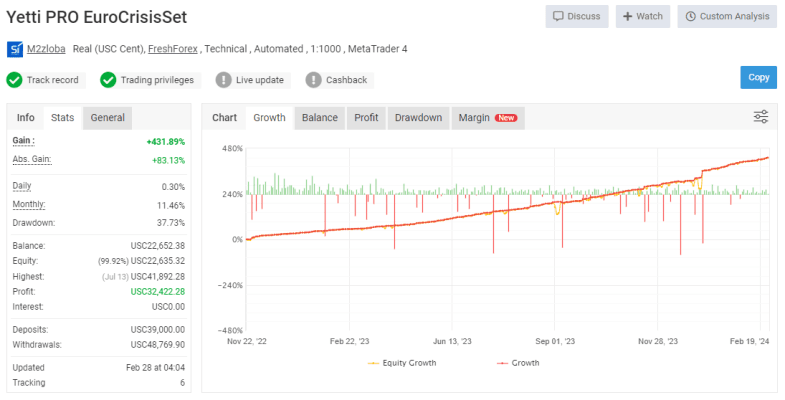Click the Discuss button
This screenshot has height=400, width=785.
click(x=577, y=17)
